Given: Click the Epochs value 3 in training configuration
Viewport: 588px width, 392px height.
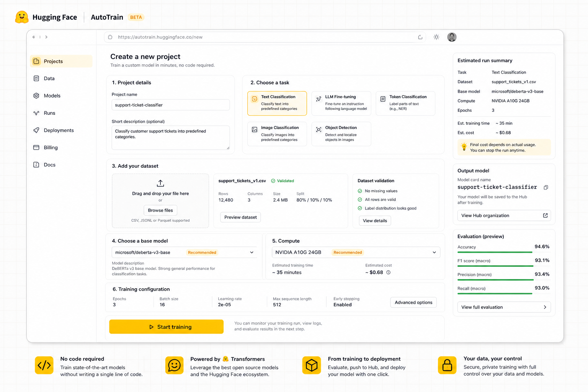Looking at the screenshot, I should pyautogui.click(x=114, y=305).
